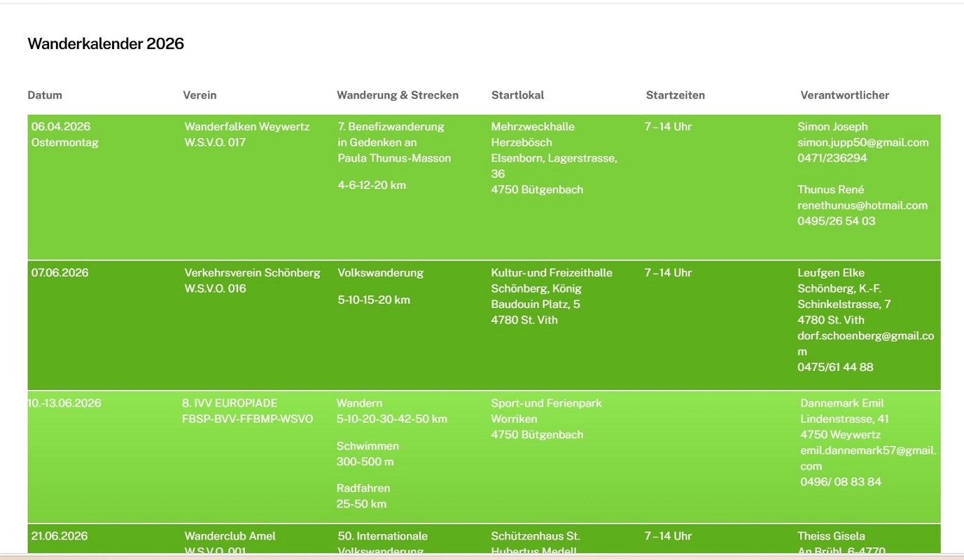Click Wanderclub Amel club name
The width and height of the screenshot is (964, 560).
230,536
